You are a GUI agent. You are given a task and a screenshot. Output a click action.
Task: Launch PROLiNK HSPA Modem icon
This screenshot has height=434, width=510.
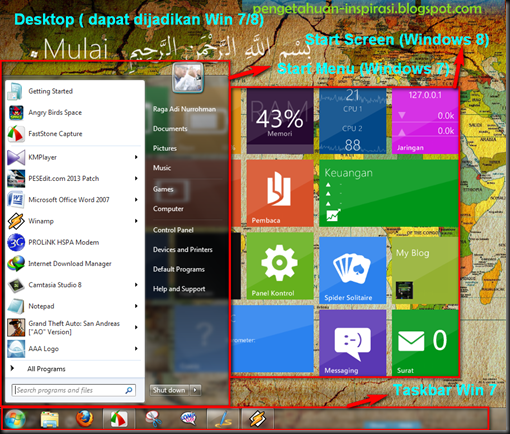point(16,242)
